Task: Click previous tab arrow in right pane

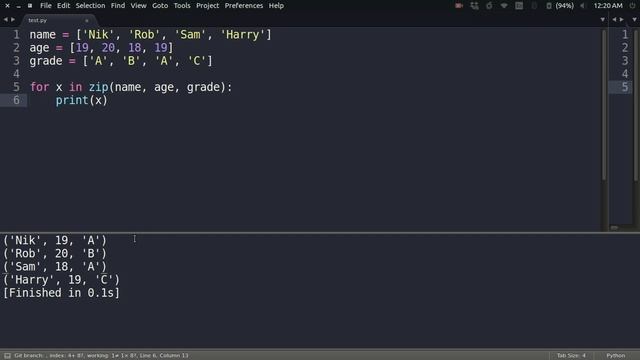Action: point(614,20)
